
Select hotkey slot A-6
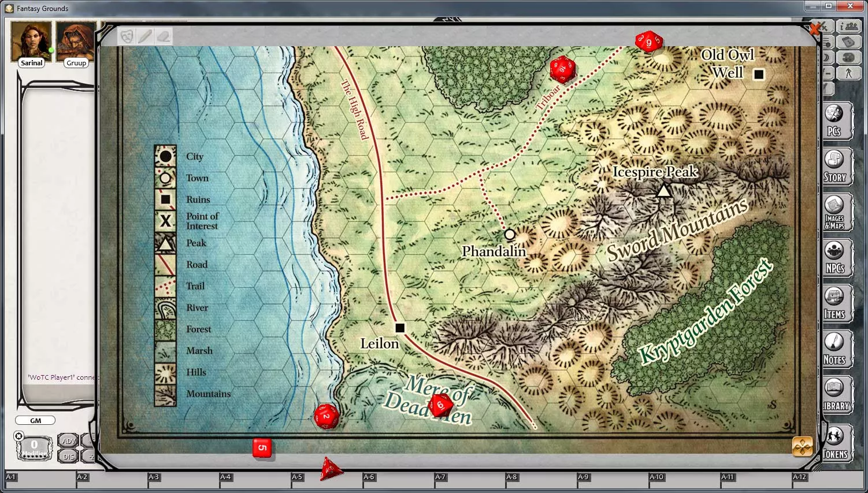pyautogui.click(x=398, y=480)
